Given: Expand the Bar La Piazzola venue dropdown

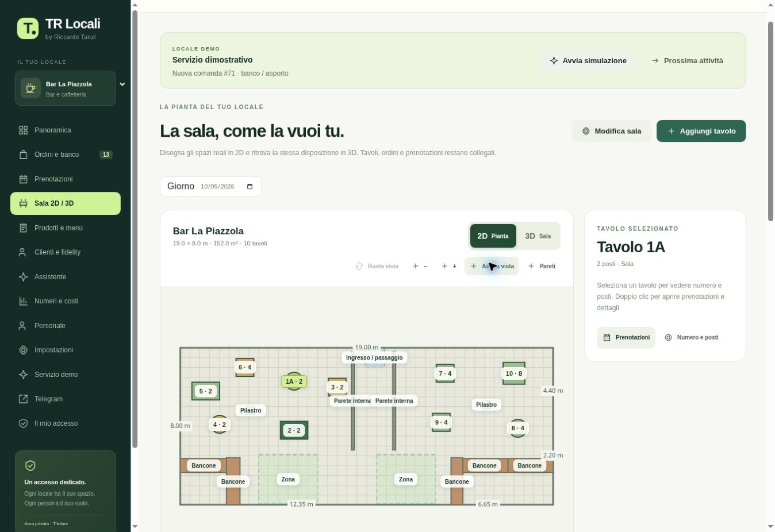Looking at the screenshot, I should point(122,84).
